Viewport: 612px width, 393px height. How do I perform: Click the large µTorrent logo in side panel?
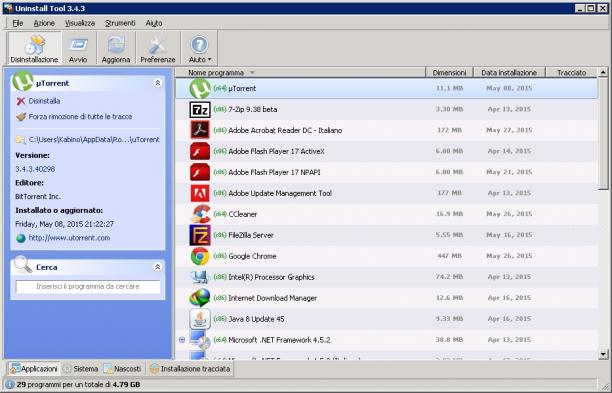coord(23,82)
